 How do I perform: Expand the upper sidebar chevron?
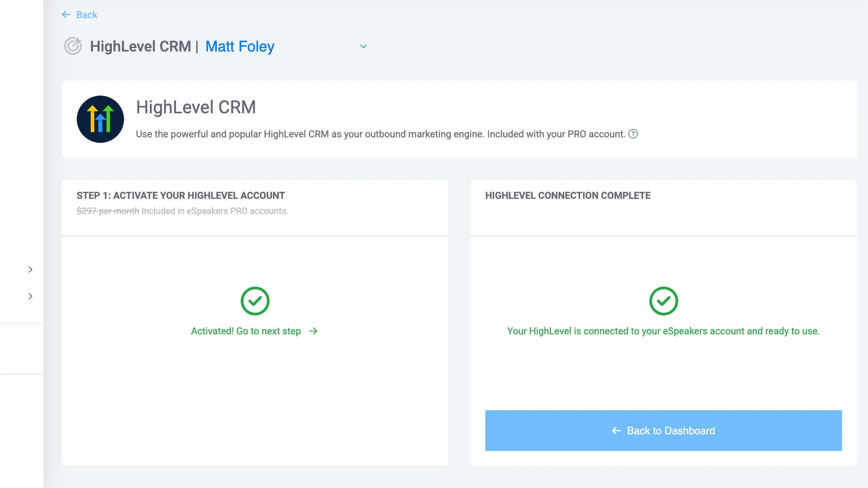[30, 270]
